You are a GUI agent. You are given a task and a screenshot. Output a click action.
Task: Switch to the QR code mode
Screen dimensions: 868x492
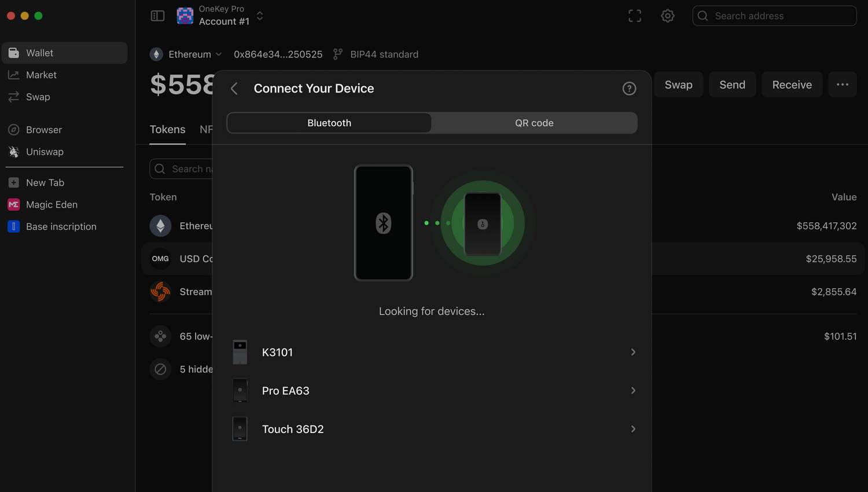(x=534, y=123)
